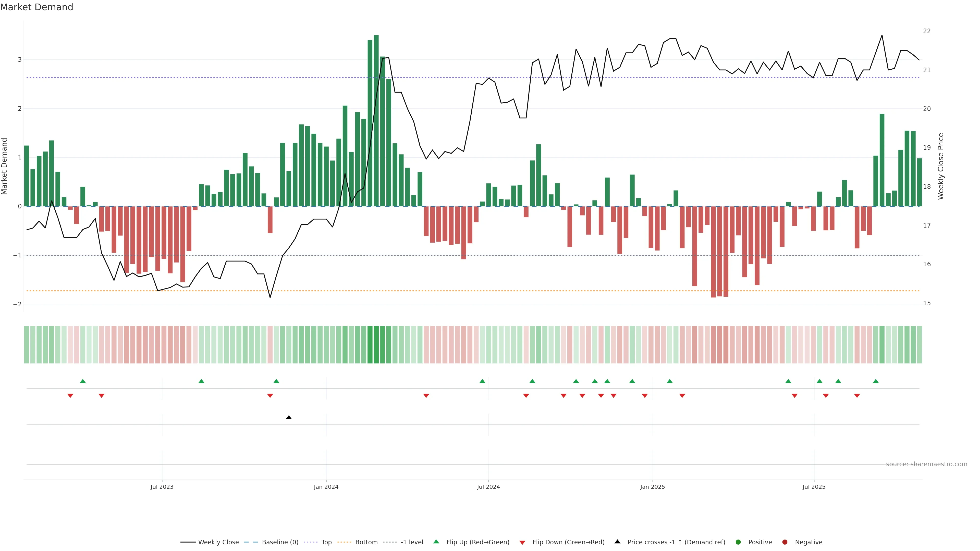Click the first red flip-down marker

pyautogui.click(x=70, y=396)
